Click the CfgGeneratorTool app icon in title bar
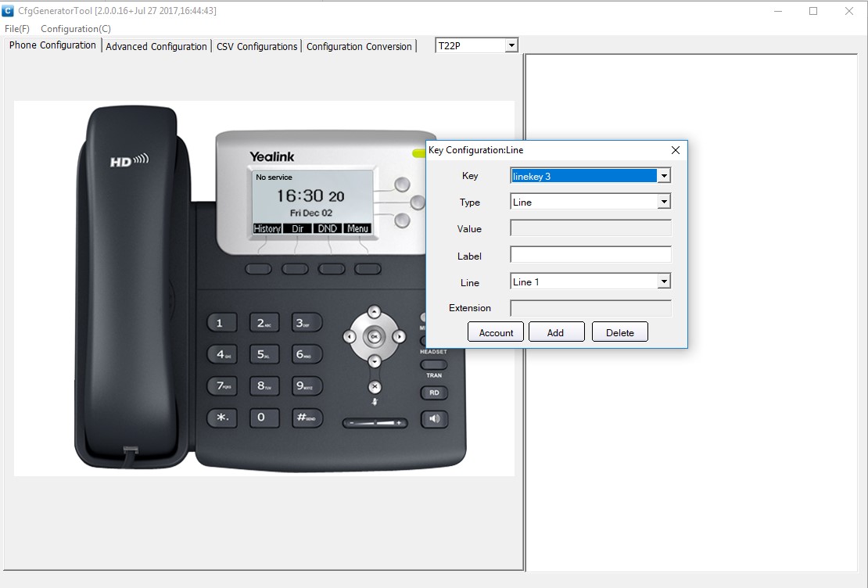 tap(8, 10)
